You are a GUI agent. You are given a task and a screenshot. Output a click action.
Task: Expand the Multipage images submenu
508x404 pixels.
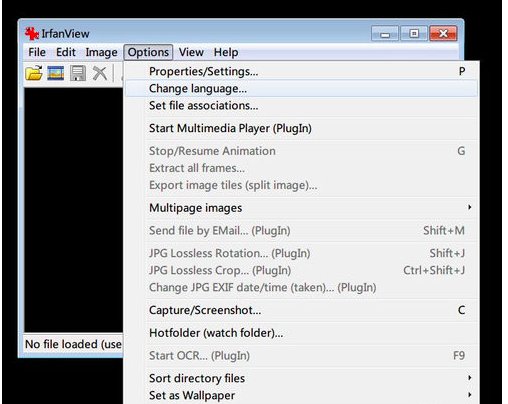(302, 208)
